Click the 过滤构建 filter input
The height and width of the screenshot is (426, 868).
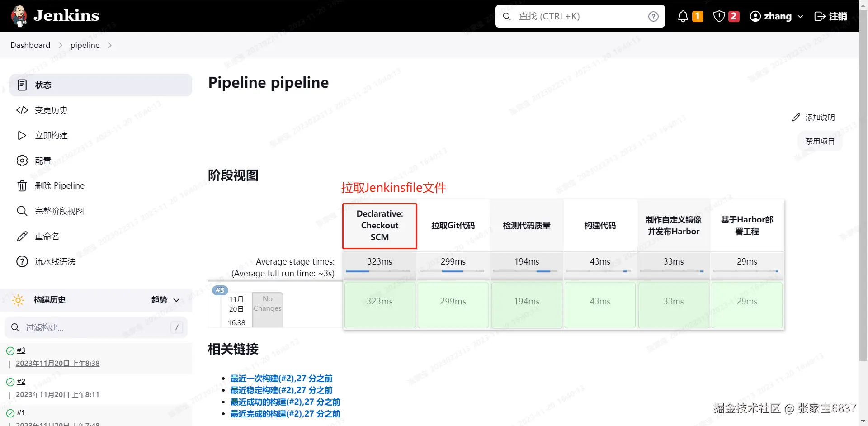pyautogui.click(x=96, y=327)
